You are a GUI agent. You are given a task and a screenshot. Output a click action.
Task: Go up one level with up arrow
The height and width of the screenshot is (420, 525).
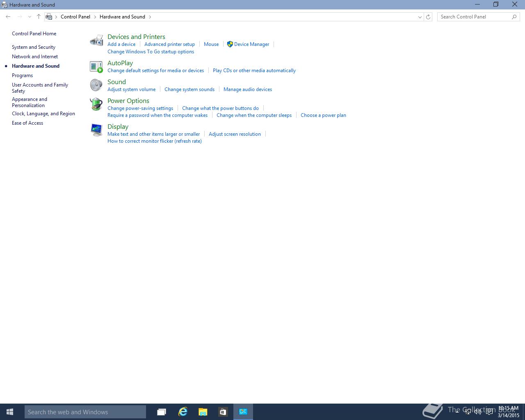click(x=39, y=17)
